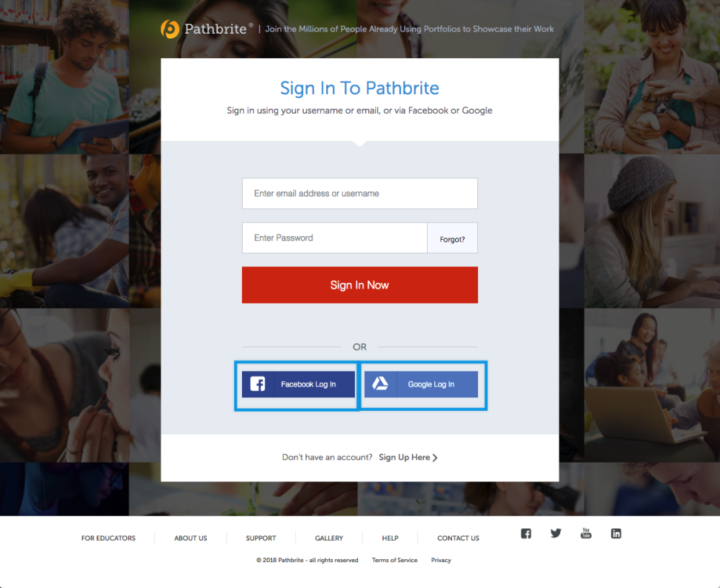The image size is (720, 588).
Task: Focus the Enter Password field
Action: point(334,238)
